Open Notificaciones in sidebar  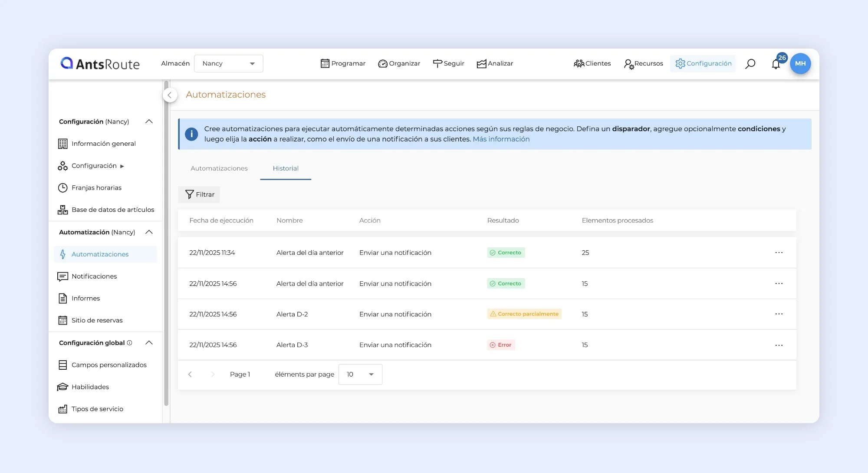click(87, 276)
